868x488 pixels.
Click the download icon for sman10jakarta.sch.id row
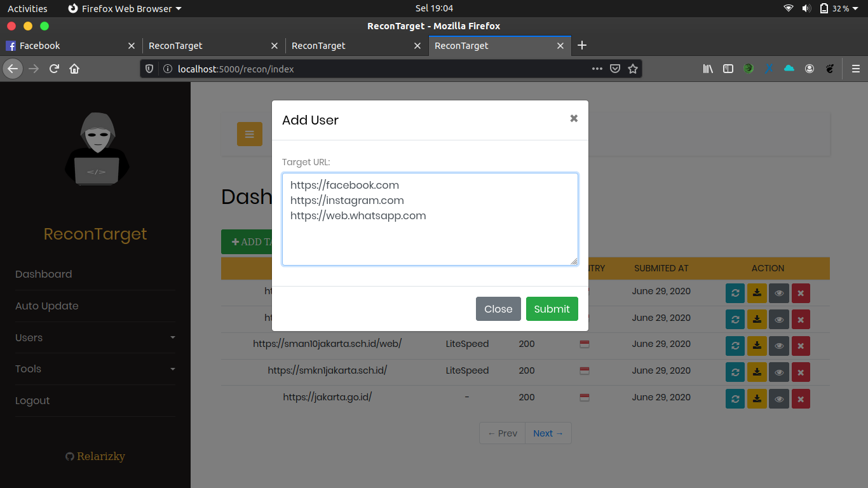[757, 346]
